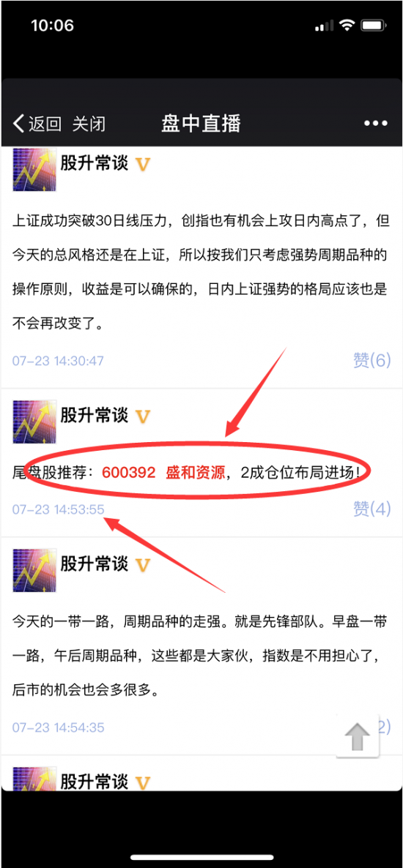
Task: Tap 股升常谈 name in first post
Action: (95, 163)
